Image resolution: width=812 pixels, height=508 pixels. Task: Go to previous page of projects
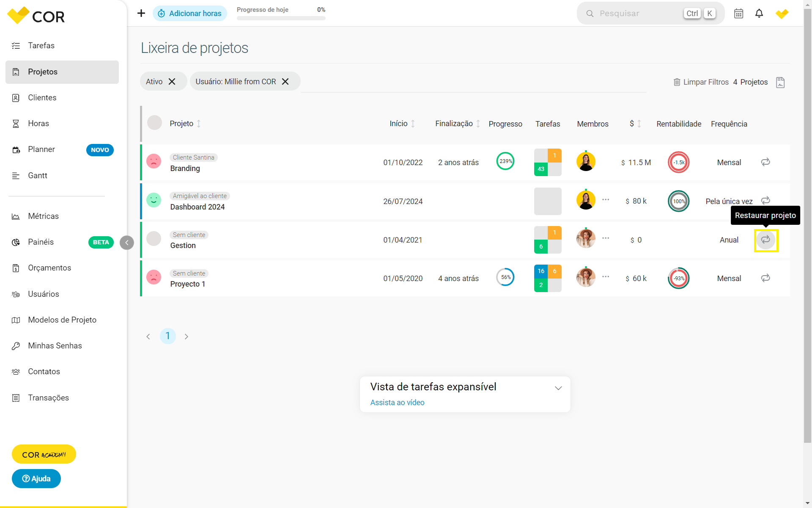[x=148, y=337]
